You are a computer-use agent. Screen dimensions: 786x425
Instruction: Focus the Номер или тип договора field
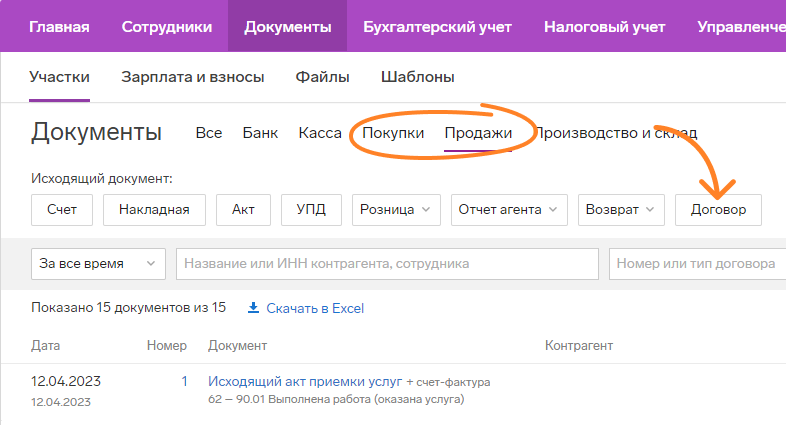697,264
